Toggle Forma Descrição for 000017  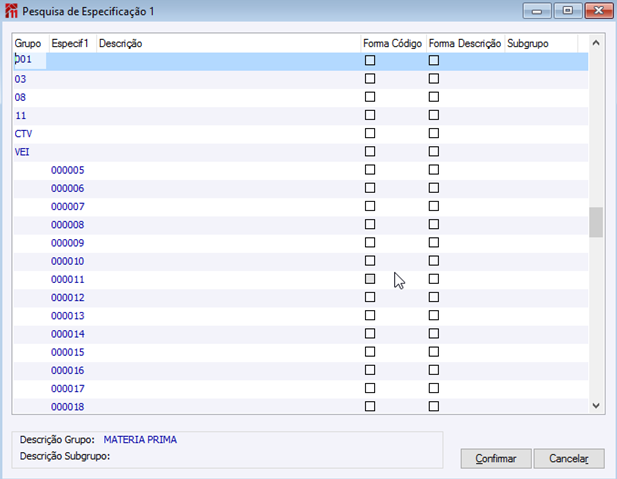[434, 388]
